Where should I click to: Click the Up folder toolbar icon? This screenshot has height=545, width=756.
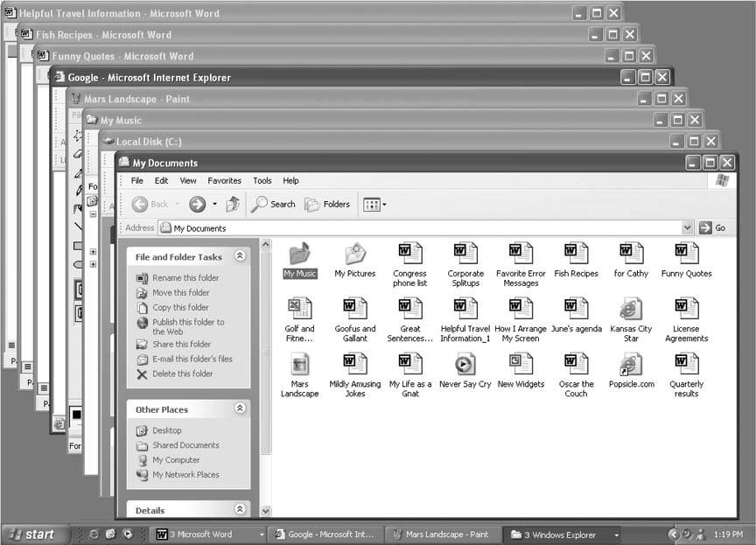pos(233,204)
